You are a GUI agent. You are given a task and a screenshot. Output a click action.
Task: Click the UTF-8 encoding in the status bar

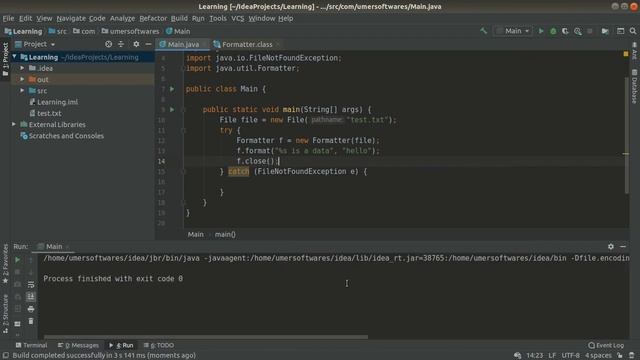coord(570,356)
